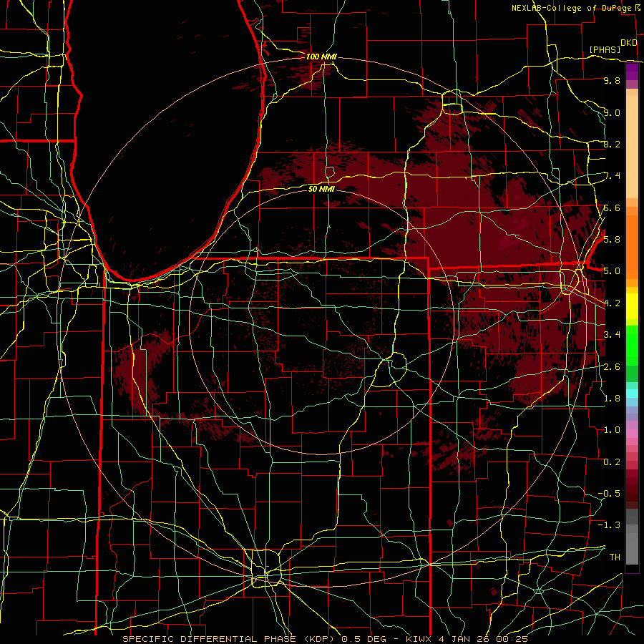Click the 0.2 value on the color scale

[612, 462]
